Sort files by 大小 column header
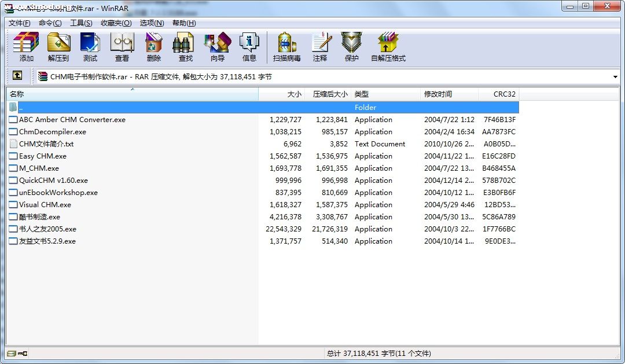 pyautogui.click(x=282, y=94)
